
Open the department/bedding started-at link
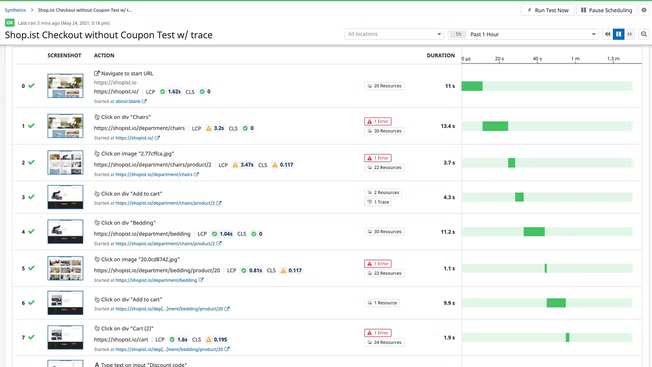click(x=156, y=280)
